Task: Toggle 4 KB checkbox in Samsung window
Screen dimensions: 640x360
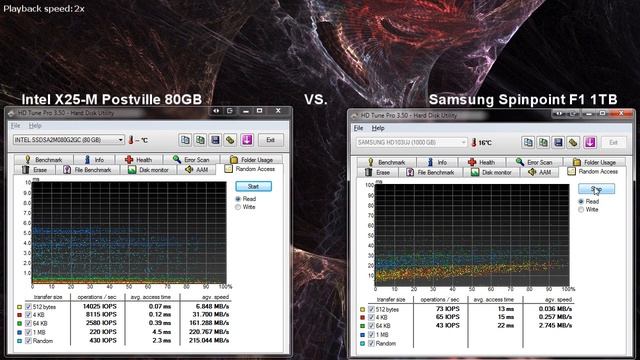Action: click(x=371, y=317)
